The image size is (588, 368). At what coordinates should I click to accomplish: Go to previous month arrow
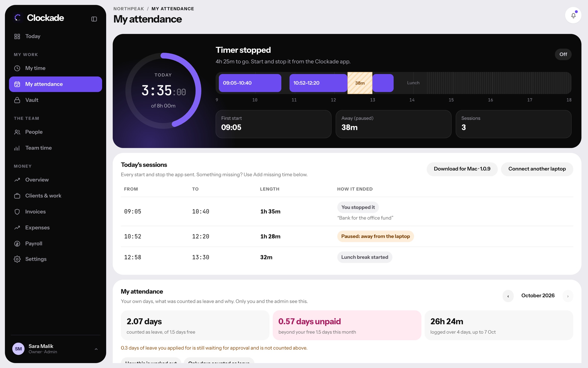[508, 296]
